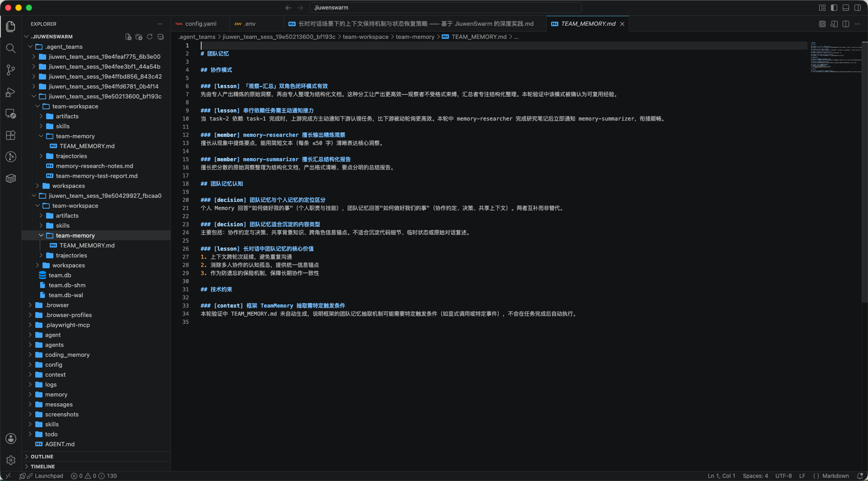Collapse all folders in explorer
The width and height of the screenshot is (868, 481).
[160, 37]
